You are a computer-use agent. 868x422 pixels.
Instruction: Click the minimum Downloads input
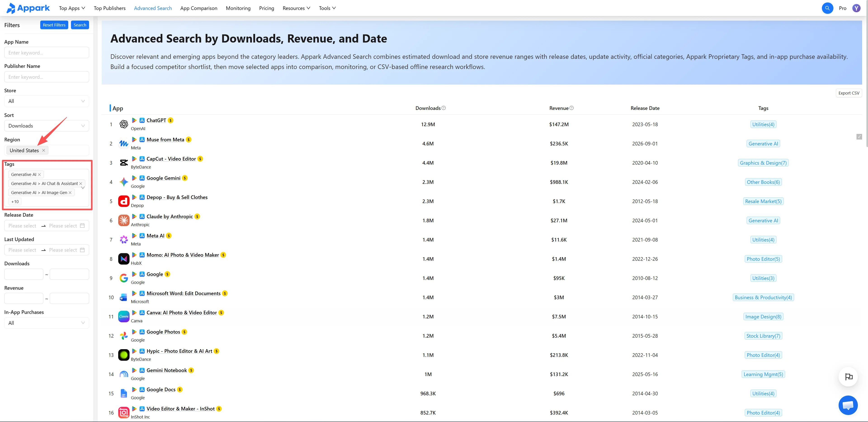coord(24,274)
